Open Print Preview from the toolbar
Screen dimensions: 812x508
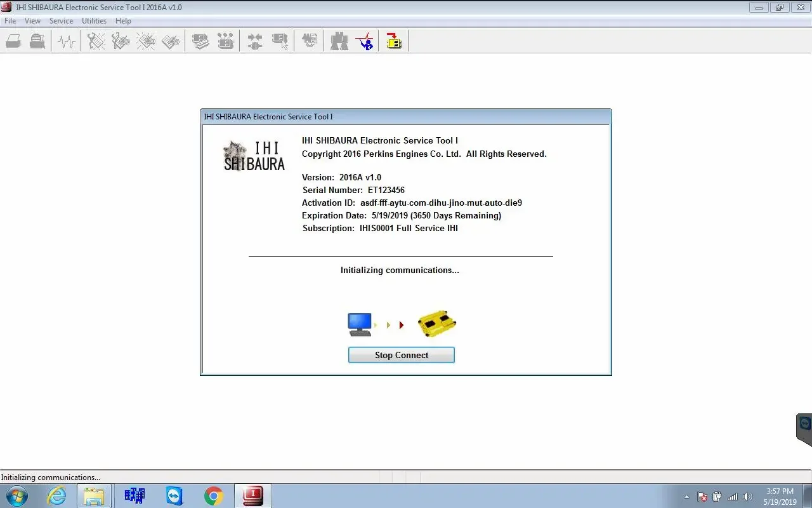tap(37, 42)
